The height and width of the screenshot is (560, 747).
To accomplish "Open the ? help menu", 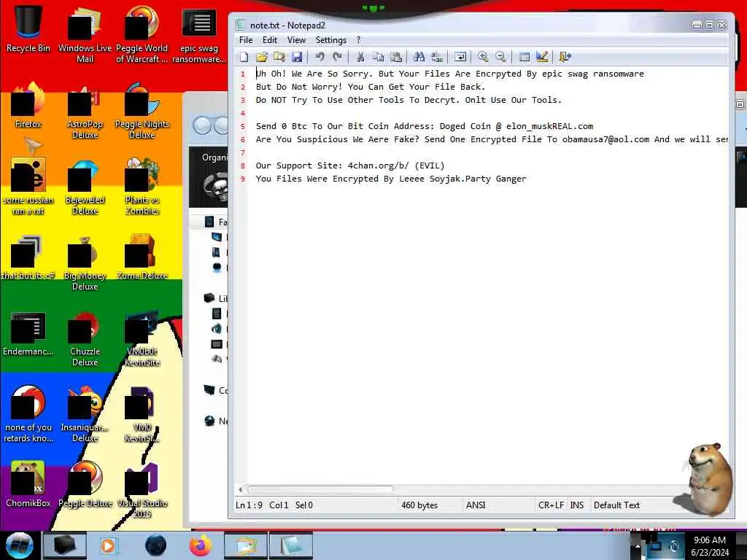I will click(359, 40).
